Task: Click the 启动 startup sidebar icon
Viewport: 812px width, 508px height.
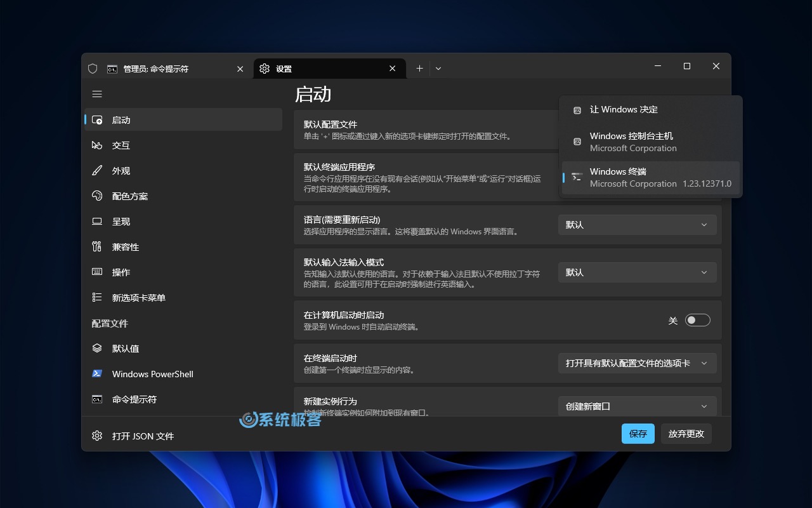Action: click(x=97, y=120)
